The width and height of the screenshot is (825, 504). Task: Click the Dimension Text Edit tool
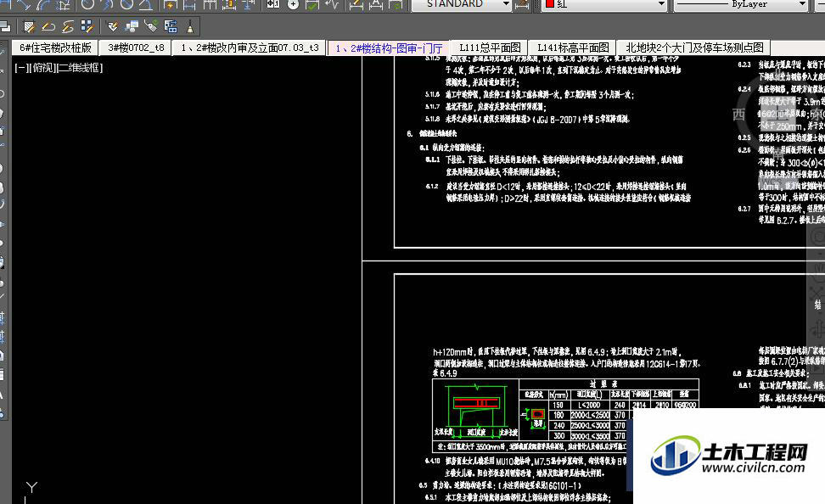[x=376, y=5]
